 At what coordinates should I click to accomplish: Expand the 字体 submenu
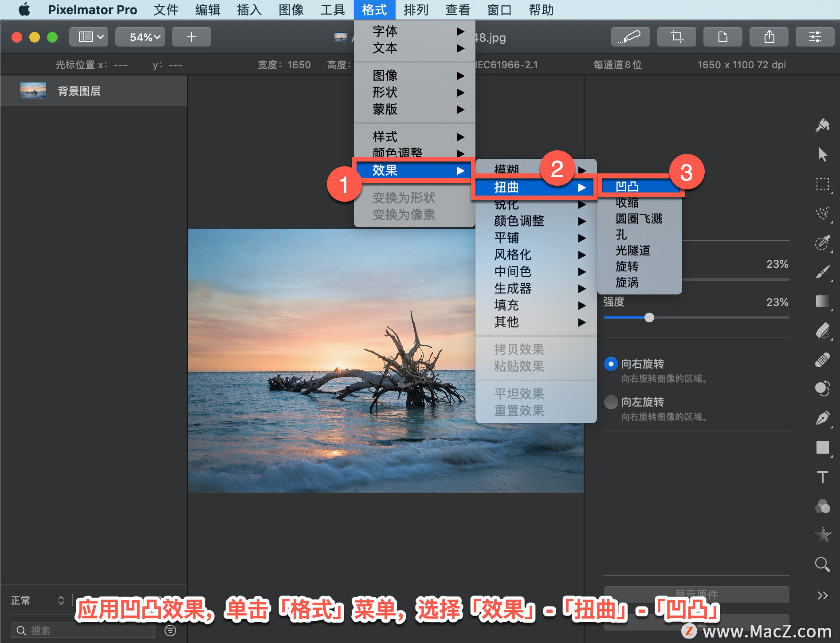pos(415,31)
